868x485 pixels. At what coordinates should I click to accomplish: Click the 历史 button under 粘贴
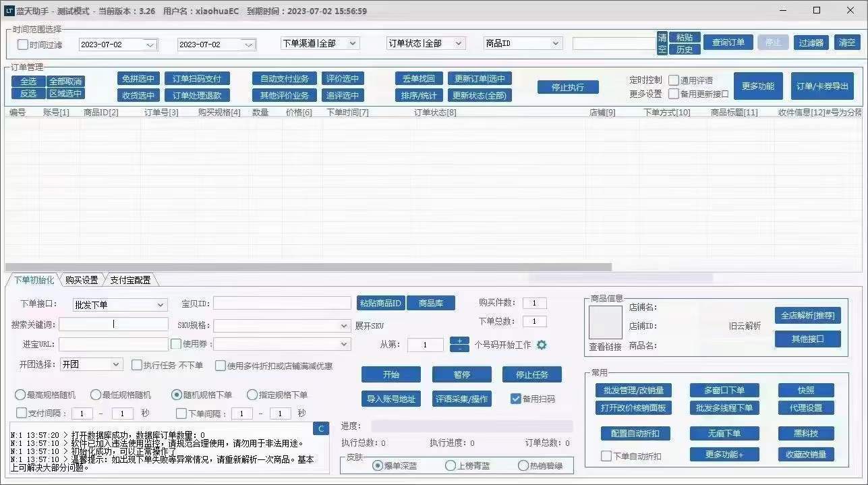(685, 49)
